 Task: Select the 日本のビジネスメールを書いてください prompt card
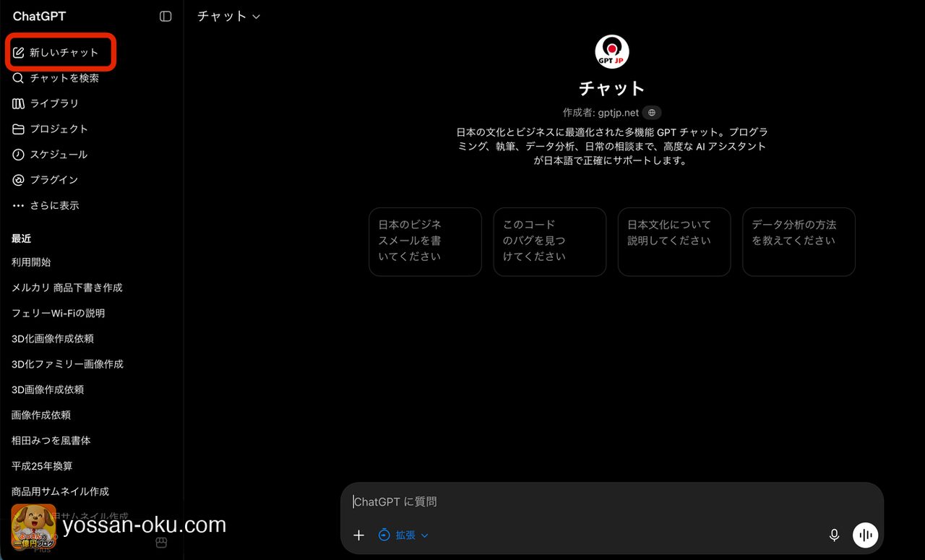pyautogui.click(x=425, y=241)
